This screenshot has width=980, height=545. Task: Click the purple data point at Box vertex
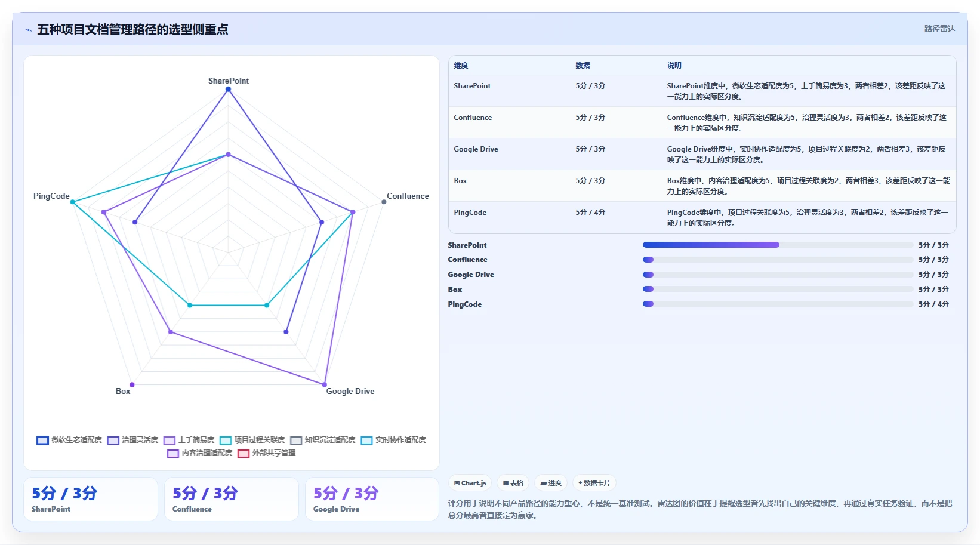(132, 384)
